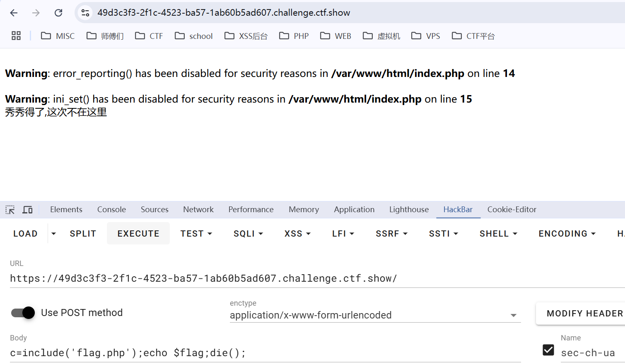
Task: Disable the Use POST method switch
Action: click(x=23, y=313)
